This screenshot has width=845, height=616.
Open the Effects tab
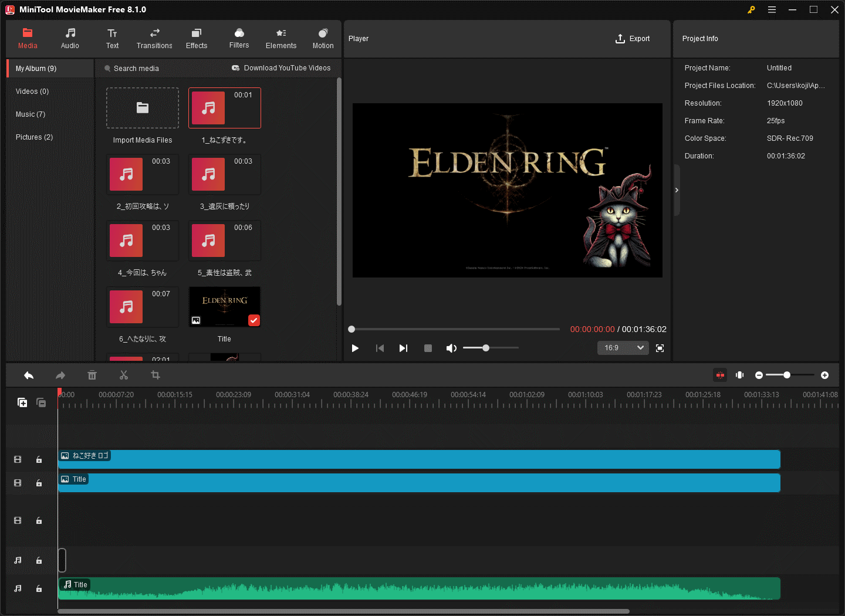click(197, 39)
